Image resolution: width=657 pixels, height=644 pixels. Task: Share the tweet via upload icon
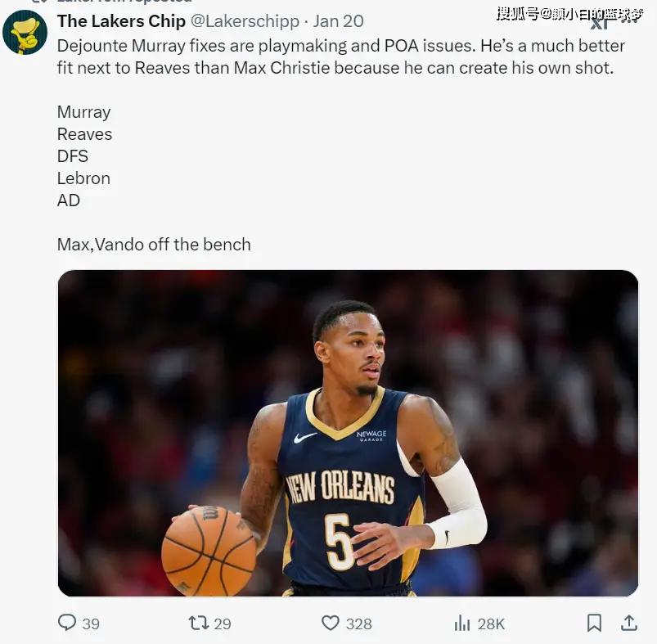click(629, 623)
